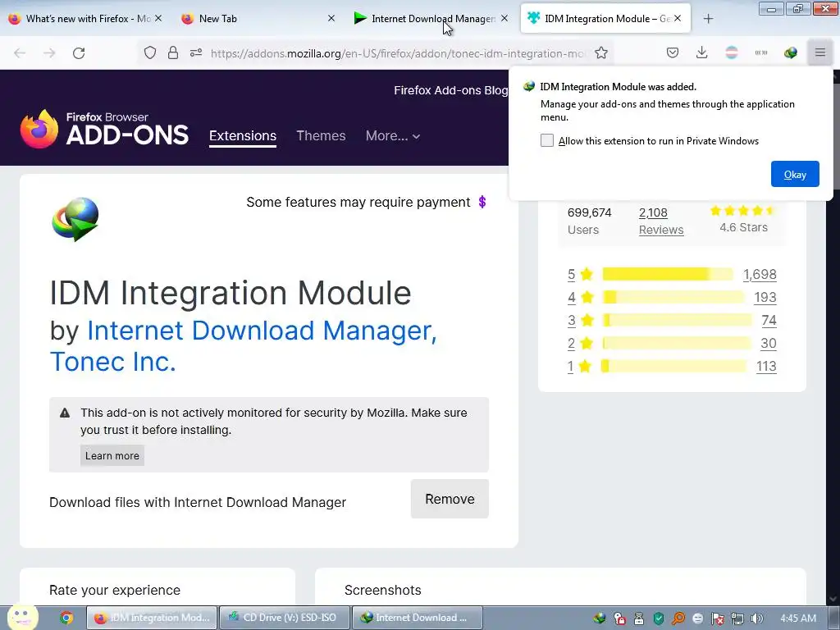Viewport: 840px width, 630px height.
Task: Click the IDM tray icon in the taskbar
Action: click(600, 619)
